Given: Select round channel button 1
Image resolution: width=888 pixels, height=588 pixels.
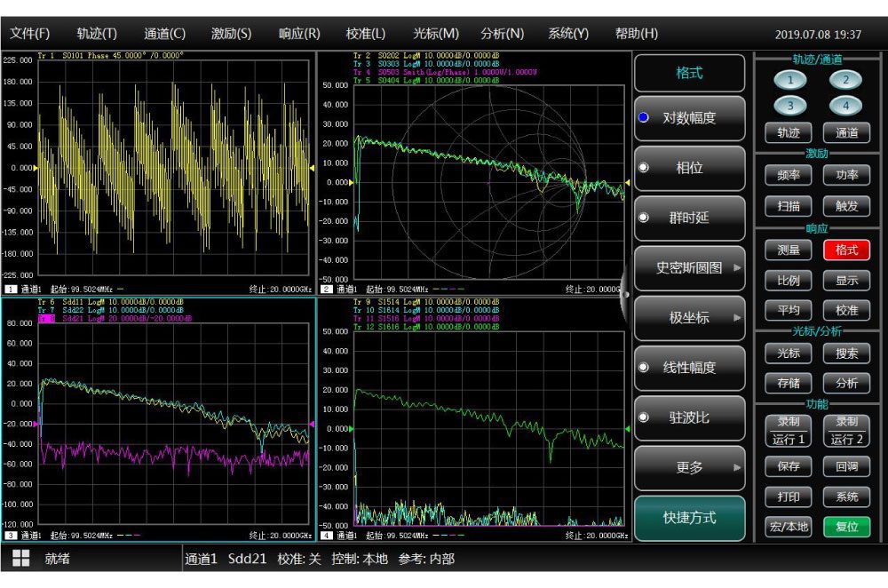Looking at the screenshot, I should pyautogui.click(x=789, y=80).
